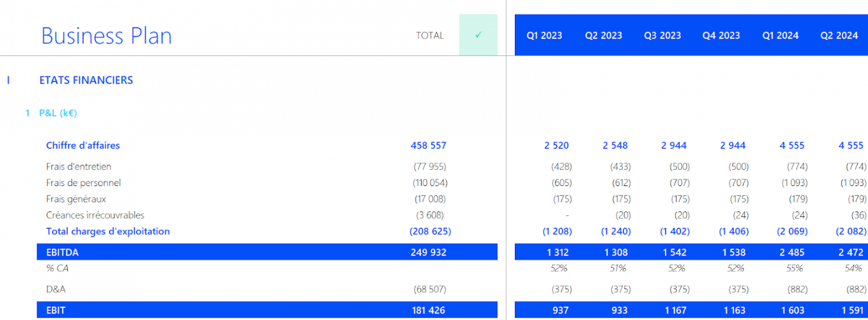Select total EBITDA value 249 932
The width and height of the screenshot is (868, 320).
coord(428,253)
